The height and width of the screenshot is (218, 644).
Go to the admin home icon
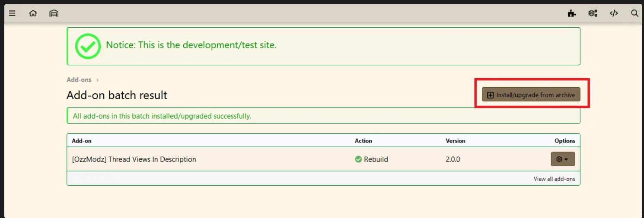coord(33,13)
